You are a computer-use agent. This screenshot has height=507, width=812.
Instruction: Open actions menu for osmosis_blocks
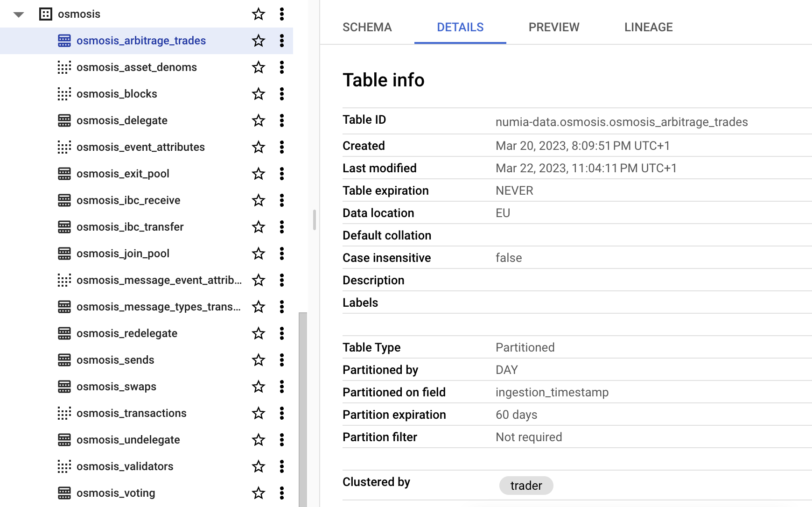click(281, 94)
